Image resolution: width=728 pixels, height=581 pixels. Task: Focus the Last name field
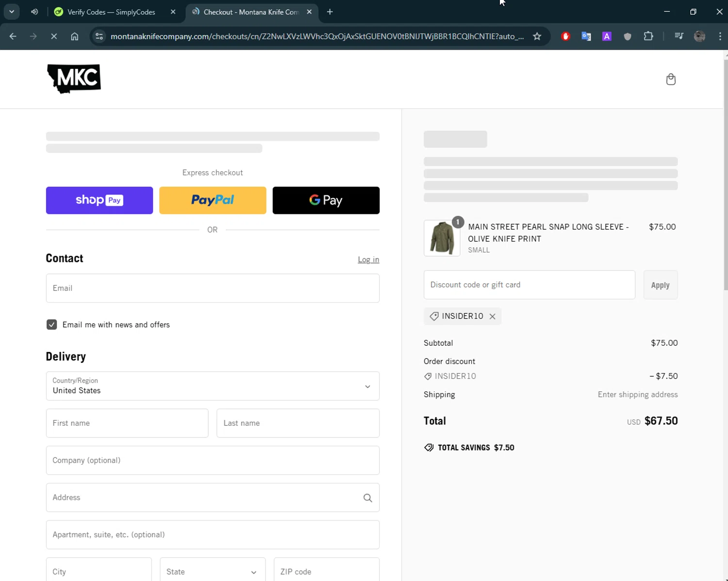[x=298, y=423]
